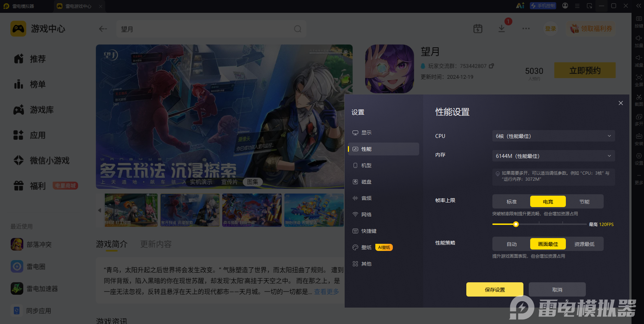Screen dimensions: 644x324
Task: Expand the 内存 memory dropdown
Action: [553, 156]
